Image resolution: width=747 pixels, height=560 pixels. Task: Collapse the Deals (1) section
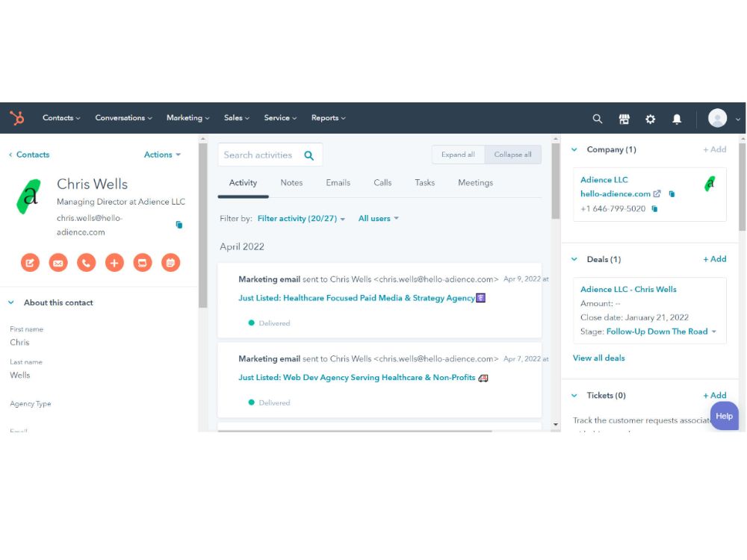coord(574,259)
